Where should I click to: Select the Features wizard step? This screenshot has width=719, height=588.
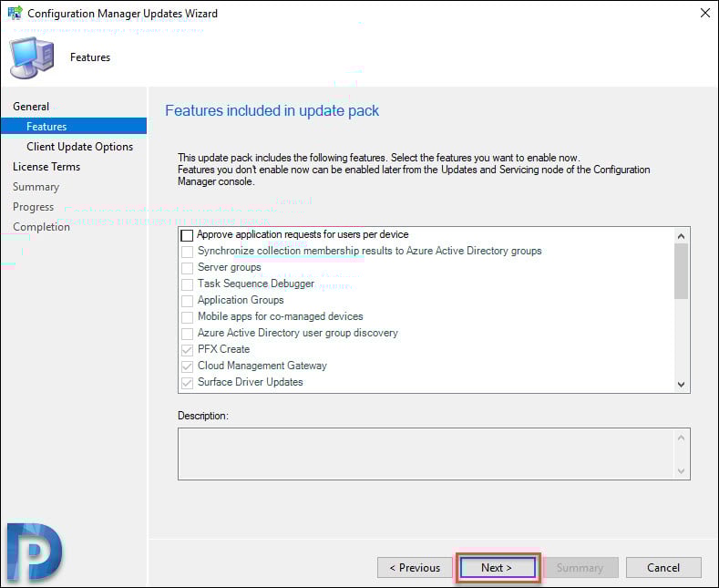74,126
